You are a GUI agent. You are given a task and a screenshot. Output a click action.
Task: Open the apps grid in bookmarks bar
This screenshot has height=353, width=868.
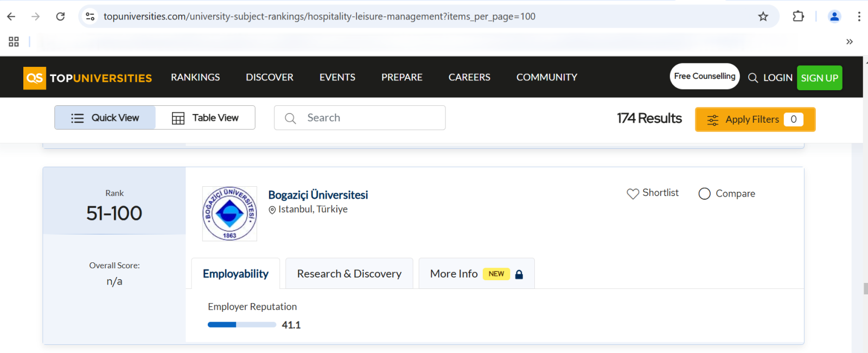14,41
